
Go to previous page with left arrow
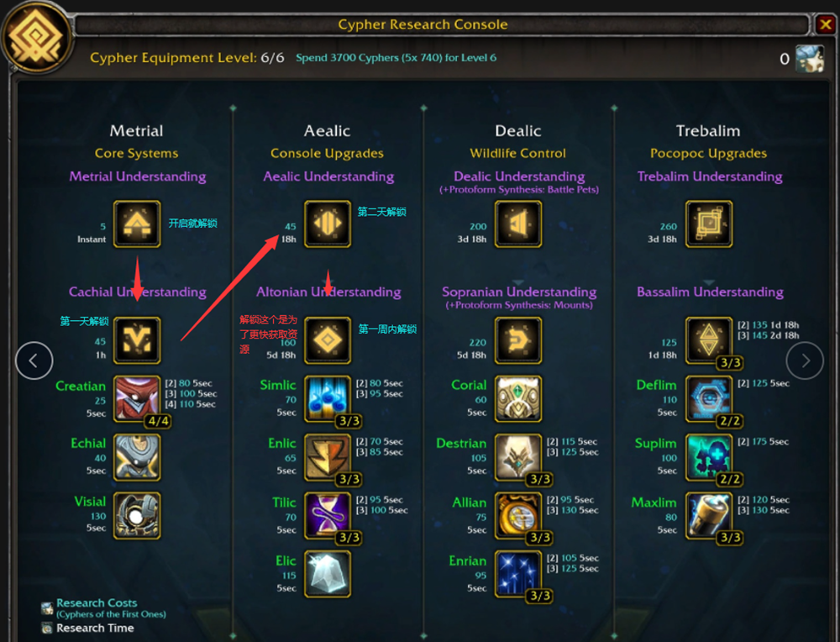pos(34,360)
